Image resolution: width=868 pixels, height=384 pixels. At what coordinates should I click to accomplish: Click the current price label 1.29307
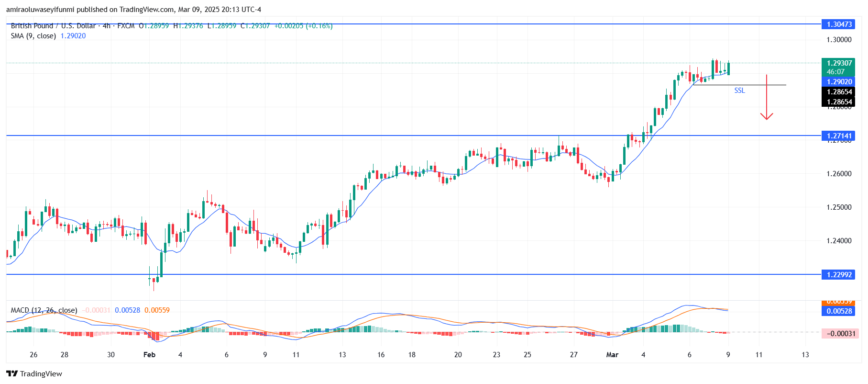[839, 63]
